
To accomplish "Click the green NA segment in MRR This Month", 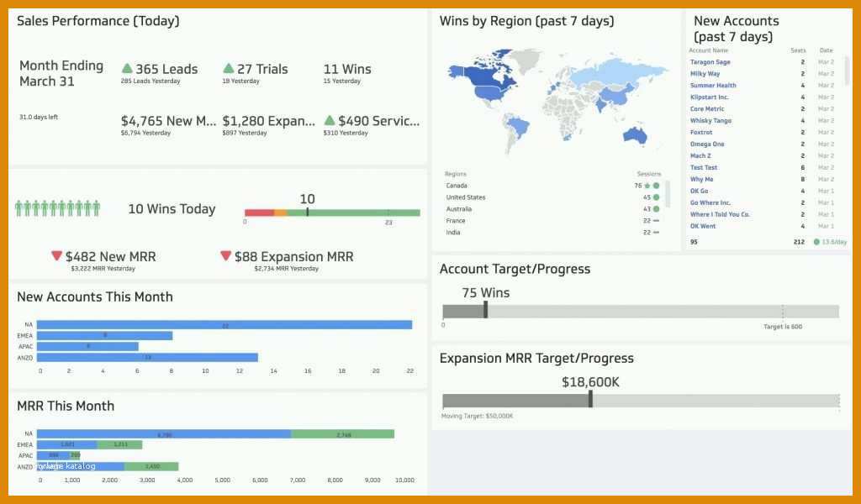I will (343, 434).
